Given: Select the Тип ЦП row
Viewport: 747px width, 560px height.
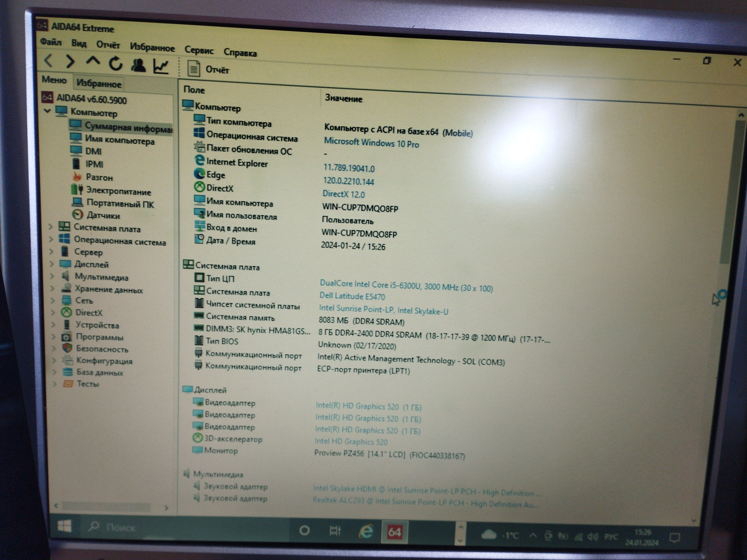Looking at the screenshot, I should coord(214,278).
